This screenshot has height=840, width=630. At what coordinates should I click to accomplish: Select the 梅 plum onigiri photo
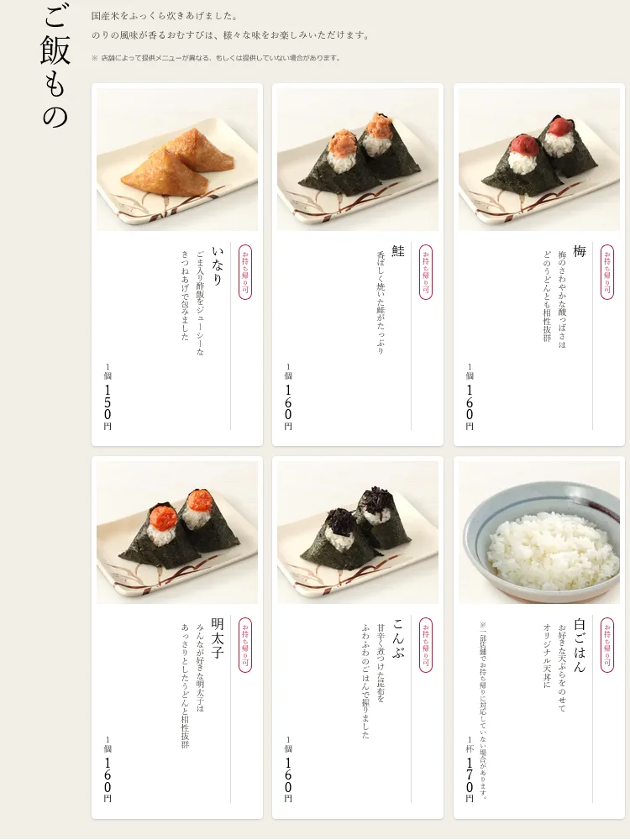(x=539, y=160)
